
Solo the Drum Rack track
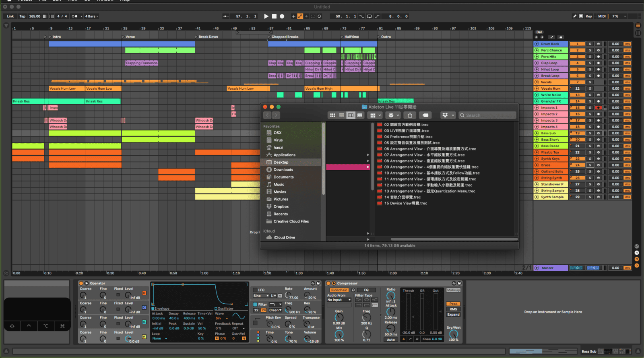[590, 44]
